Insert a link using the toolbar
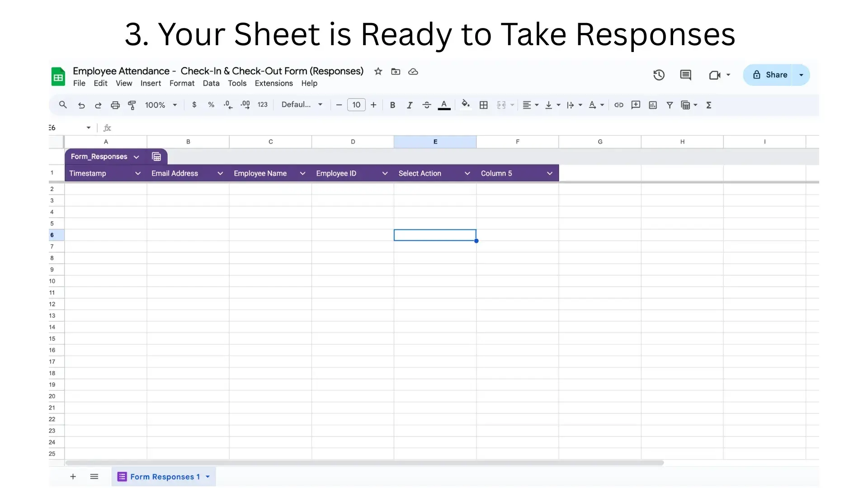The image size is (868, 488). (x=619, y=105)
